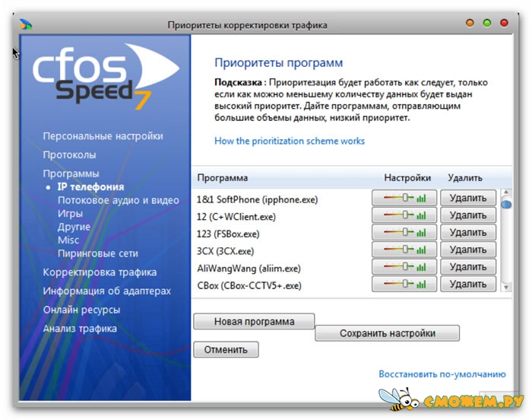Open priority settings for 123 (FSBox.exe)
532x420 pixels.
click(404, 232)
